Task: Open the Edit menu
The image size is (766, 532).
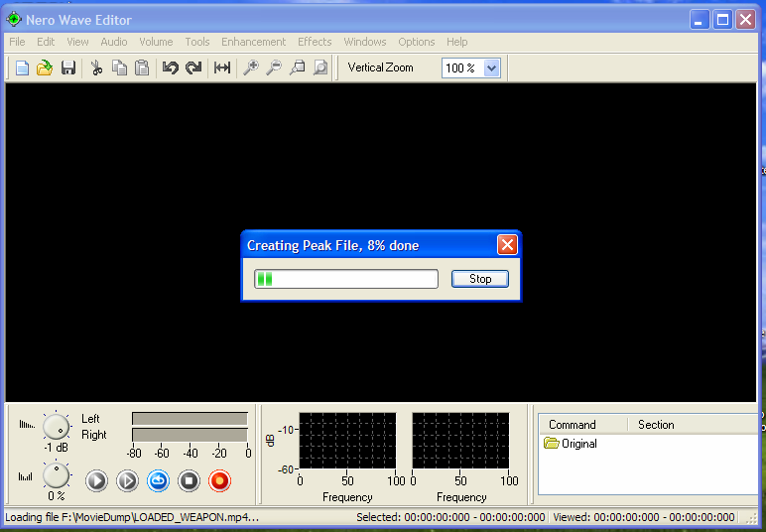Action: (x=46, y=42)
